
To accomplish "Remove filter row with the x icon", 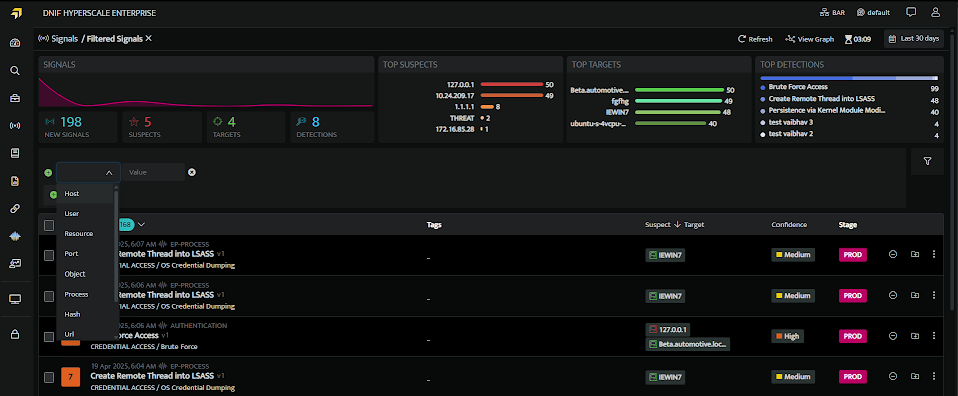I will coord(192,172).
